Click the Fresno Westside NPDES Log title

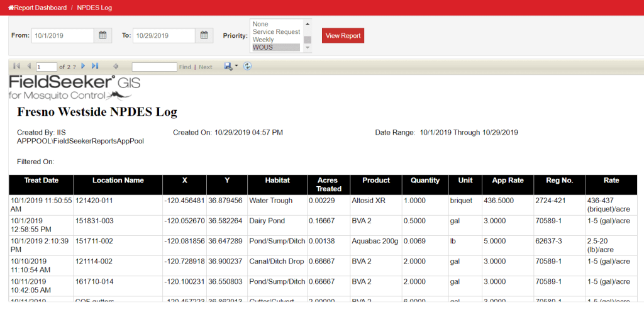pos(97,112)
